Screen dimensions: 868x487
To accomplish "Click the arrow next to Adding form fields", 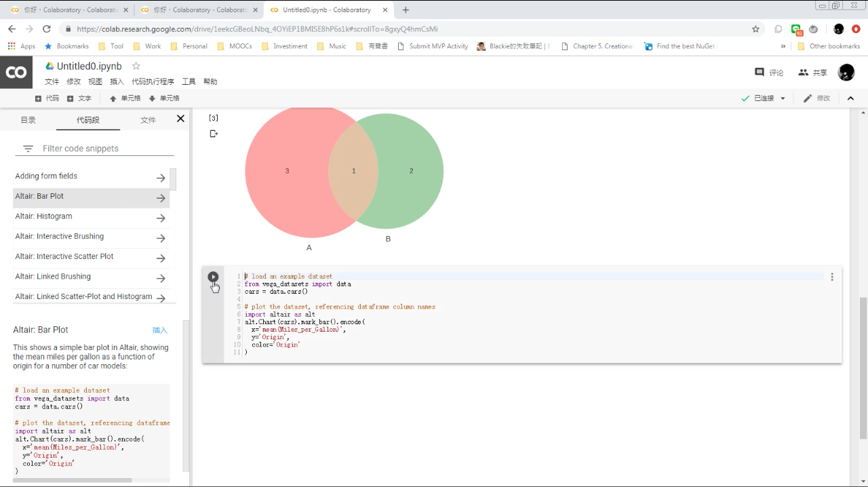I will click(x=161, y=178).
